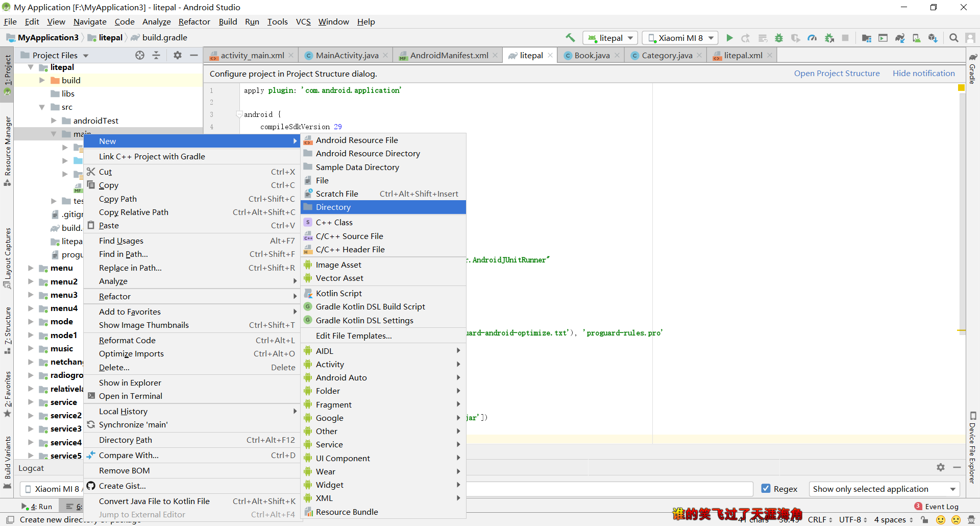Click Apply Changes and Restart Activity icon
This screenshot has width=980, height=526.
(746, 38)
